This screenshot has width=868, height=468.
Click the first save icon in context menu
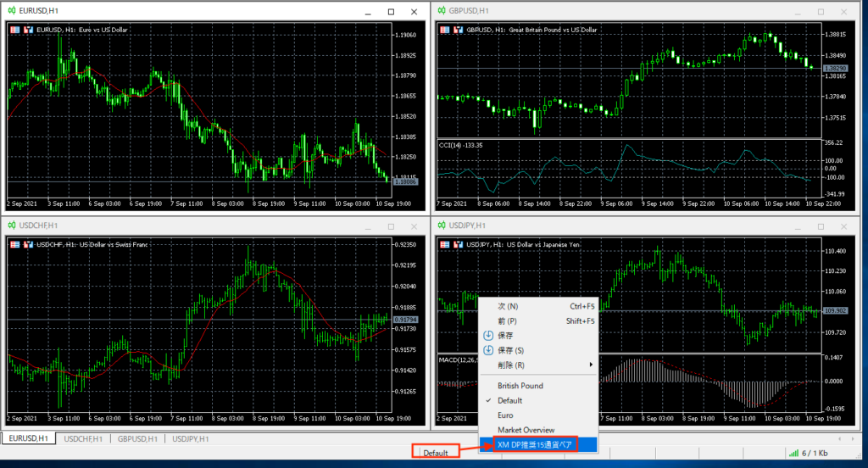(x=487, y=335)
